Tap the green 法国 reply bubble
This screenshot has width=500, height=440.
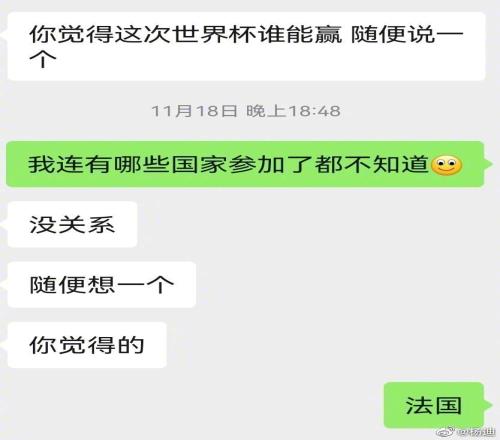click(x=434, y=405)
